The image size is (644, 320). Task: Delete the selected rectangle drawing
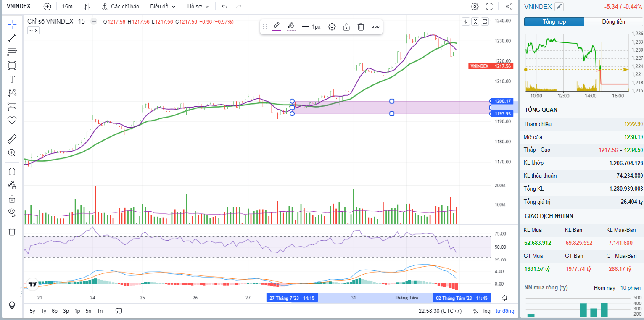361,27
